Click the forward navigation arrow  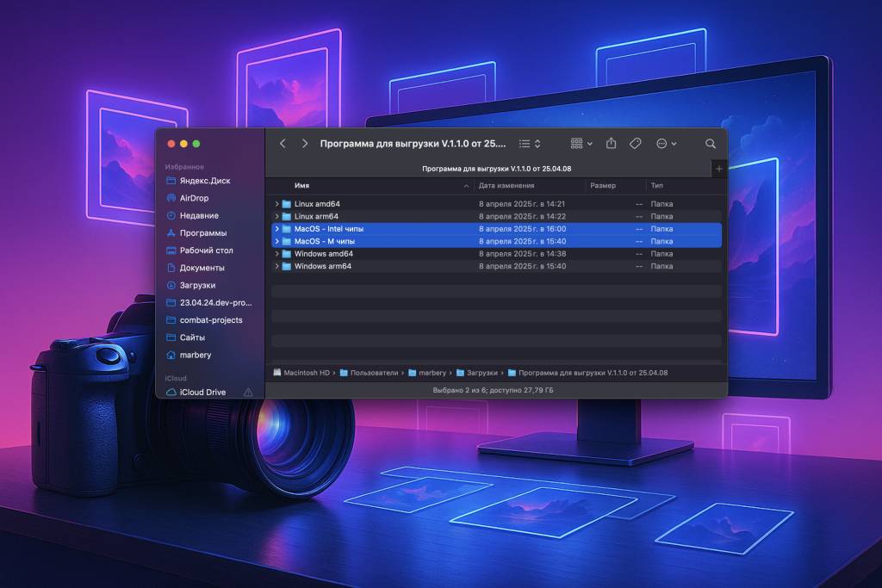(x=305, y=144)
